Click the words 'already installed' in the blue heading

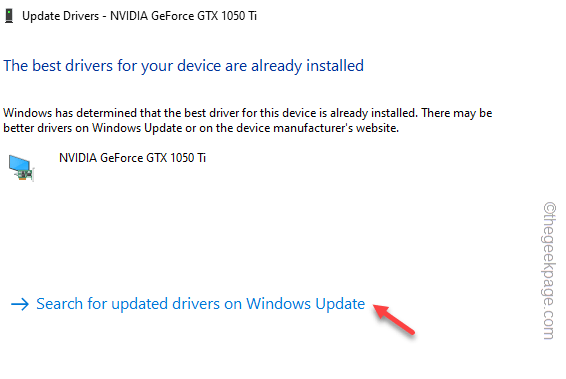tap(307, 66)
